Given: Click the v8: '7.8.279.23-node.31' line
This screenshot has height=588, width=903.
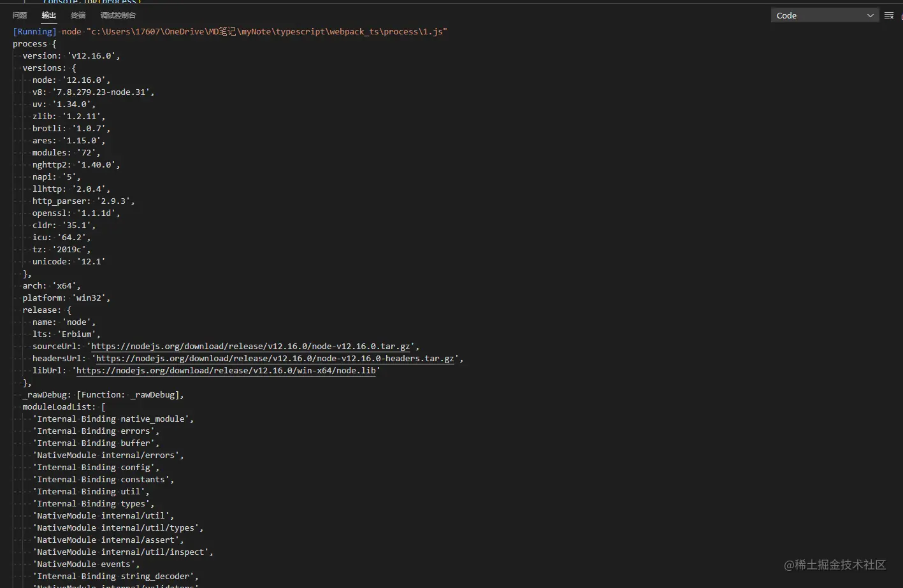Looking at the screenshot, I should 94,92.
